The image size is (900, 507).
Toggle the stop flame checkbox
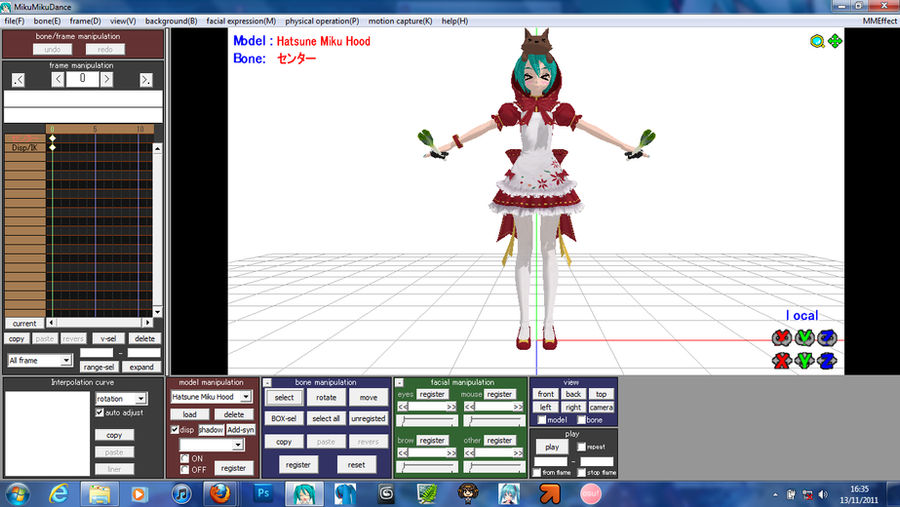tap(581, 473)
